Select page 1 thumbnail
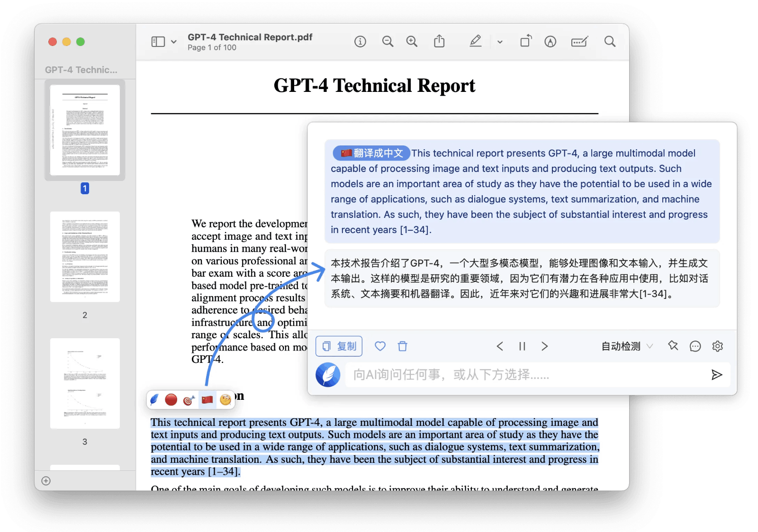Viewport: 758px width, 532px height. pos(85,130)
